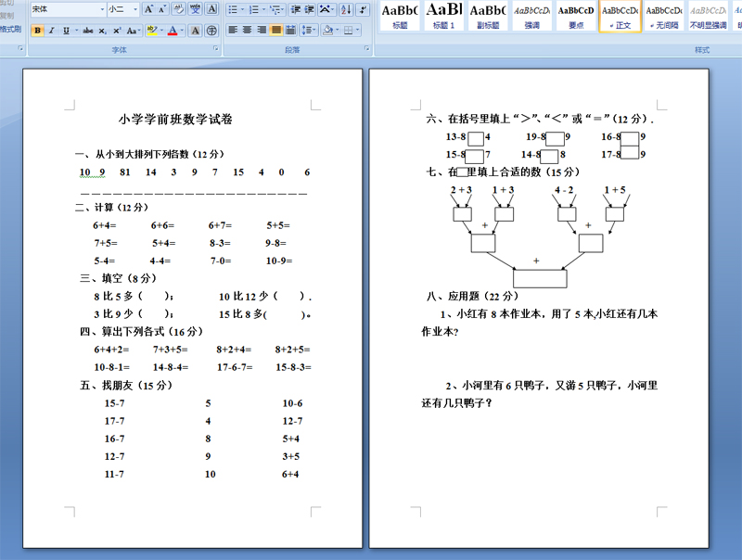
Task: Align paragraph text to the left
Action: (233, 31)
